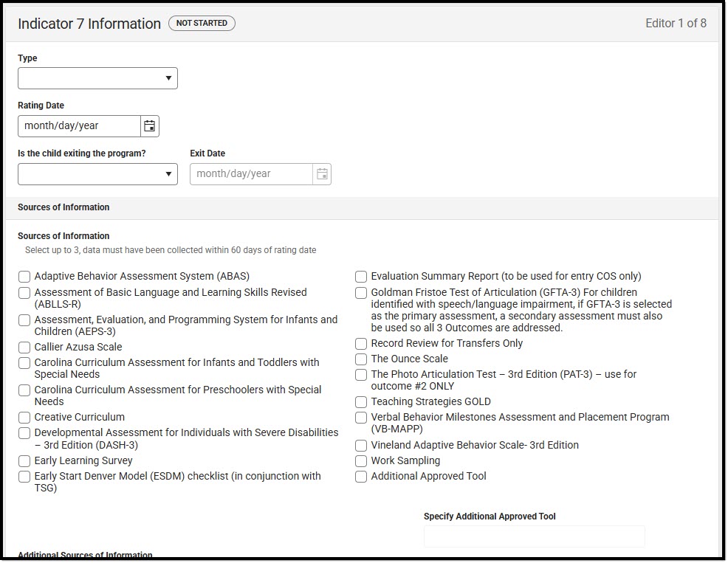Select The Photo Articulation Test PAT-3 checkbox

(361, 375)
